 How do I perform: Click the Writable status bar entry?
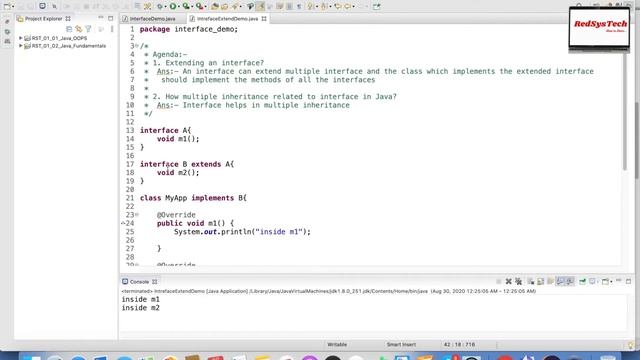coord(337,344)
